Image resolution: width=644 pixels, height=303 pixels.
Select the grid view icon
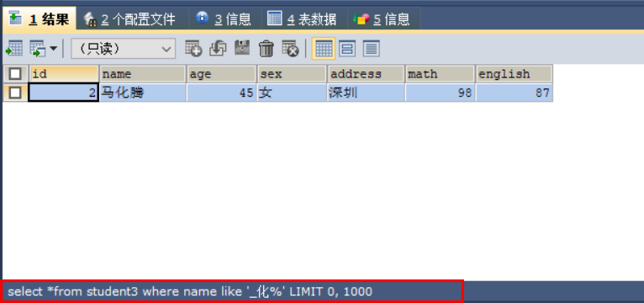coord(324,49)
